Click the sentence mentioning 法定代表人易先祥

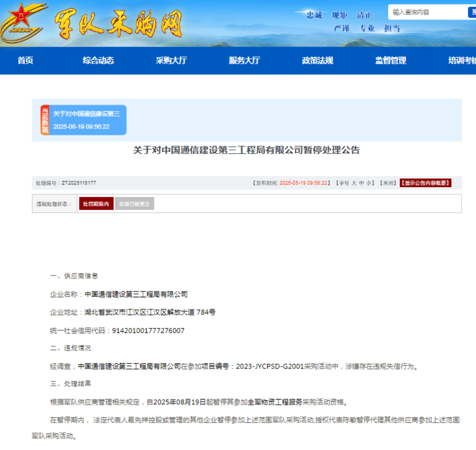coord(245,428)
